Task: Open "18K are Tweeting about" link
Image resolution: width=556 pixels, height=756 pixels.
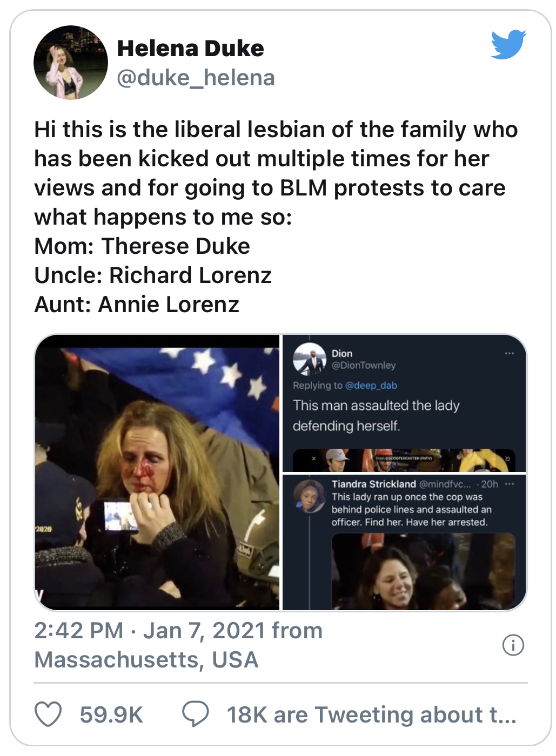Action: [x=371, y=714]
